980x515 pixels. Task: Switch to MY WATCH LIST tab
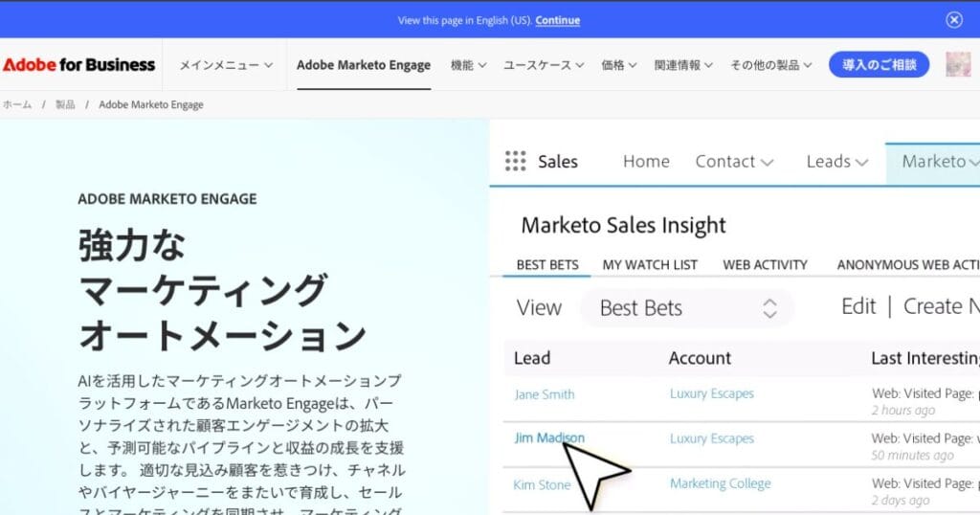650,265
